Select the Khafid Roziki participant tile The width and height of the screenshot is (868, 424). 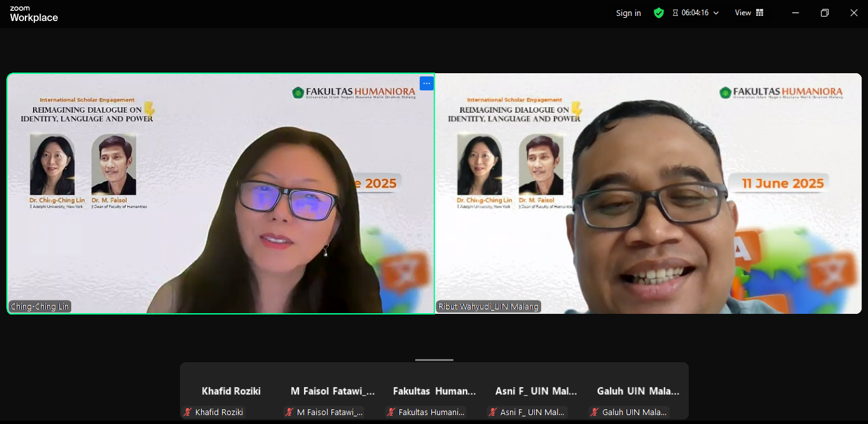click(x=231, y=391)
